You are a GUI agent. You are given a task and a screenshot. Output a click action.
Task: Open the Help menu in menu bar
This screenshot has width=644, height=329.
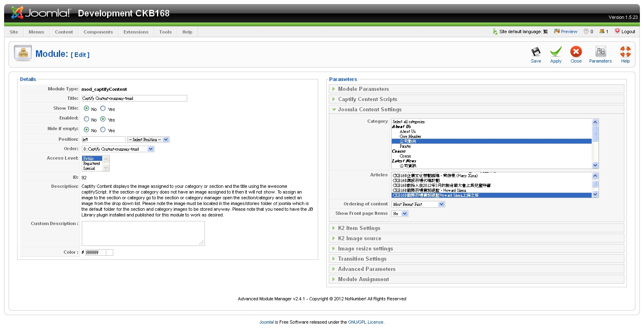[x=187, y=32]
